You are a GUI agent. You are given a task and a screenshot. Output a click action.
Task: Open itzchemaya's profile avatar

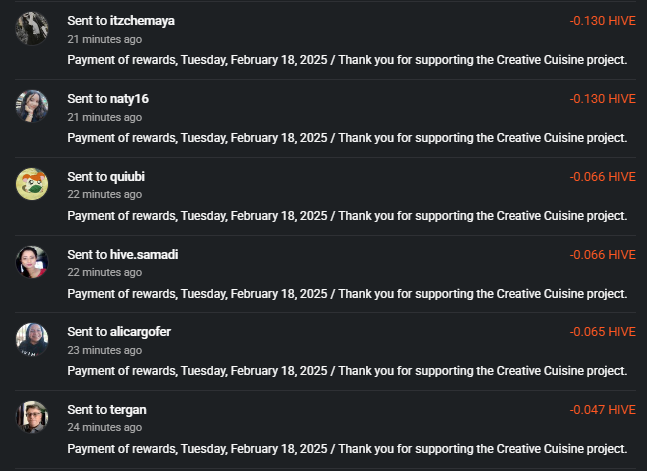32,28
